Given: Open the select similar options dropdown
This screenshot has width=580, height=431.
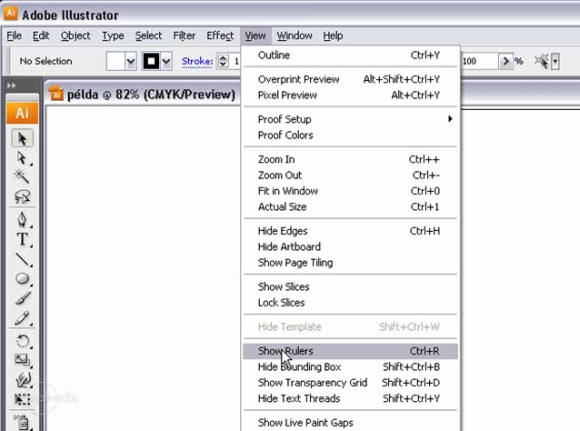Looking at the screenshot, I should tap(555, 61).
